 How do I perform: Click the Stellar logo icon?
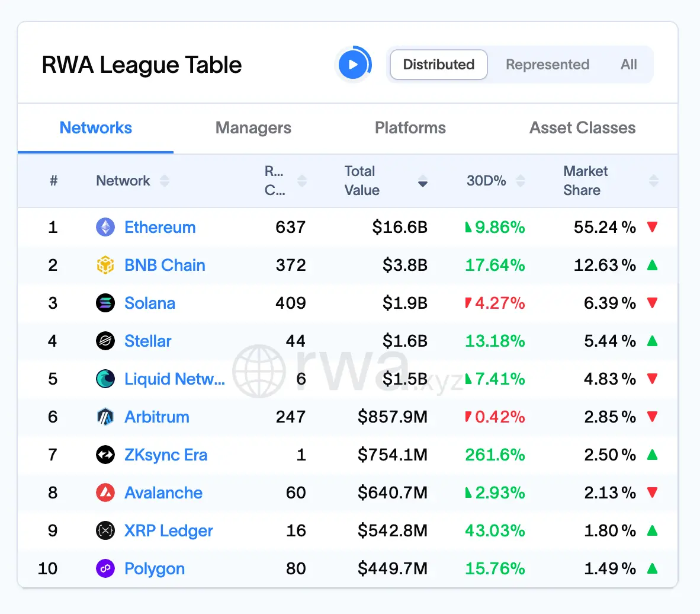point(105,341)
